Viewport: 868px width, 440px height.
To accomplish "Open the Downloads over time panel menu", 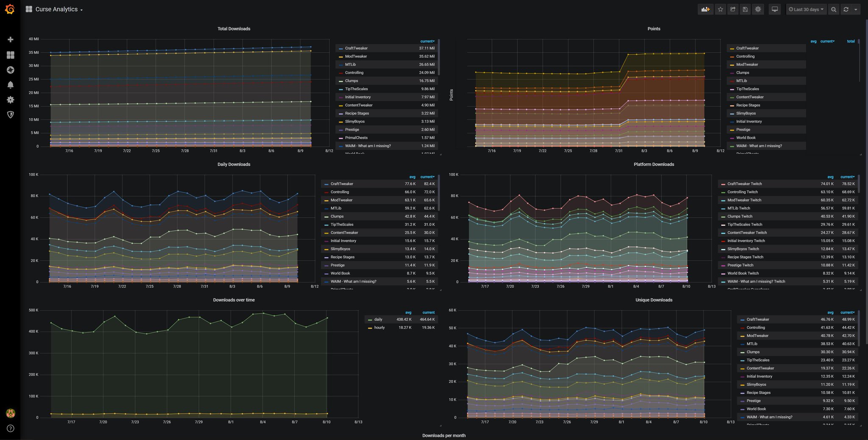I will [x=234, y=300].
